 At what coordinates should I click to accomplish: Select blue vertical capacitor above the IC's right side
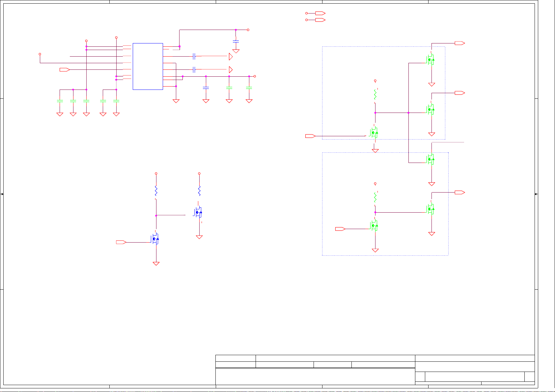236,41
